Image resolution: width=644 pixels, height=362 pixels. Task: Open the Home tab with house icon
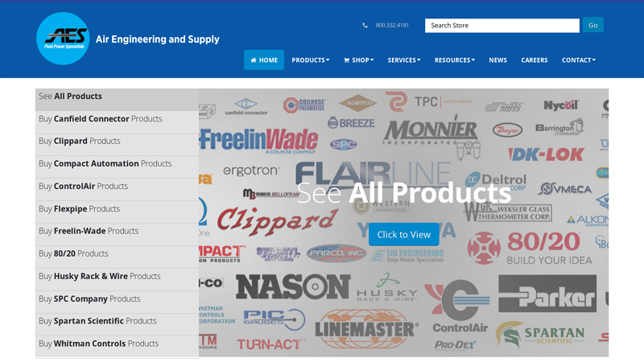(264, 60)
